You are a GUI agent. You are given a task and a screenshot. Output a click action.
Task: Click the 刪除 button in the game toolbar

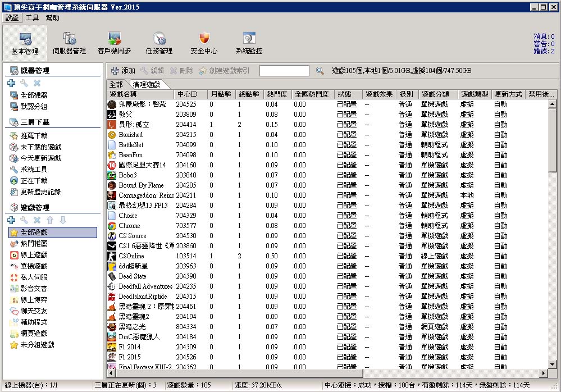pyautogui.click(x=182, y=71)
